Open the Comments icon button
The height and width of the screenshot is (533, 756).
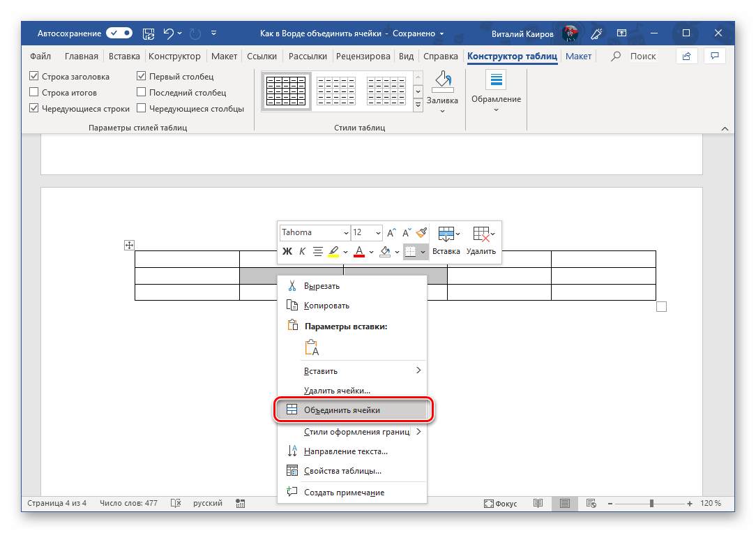(715, 56)
